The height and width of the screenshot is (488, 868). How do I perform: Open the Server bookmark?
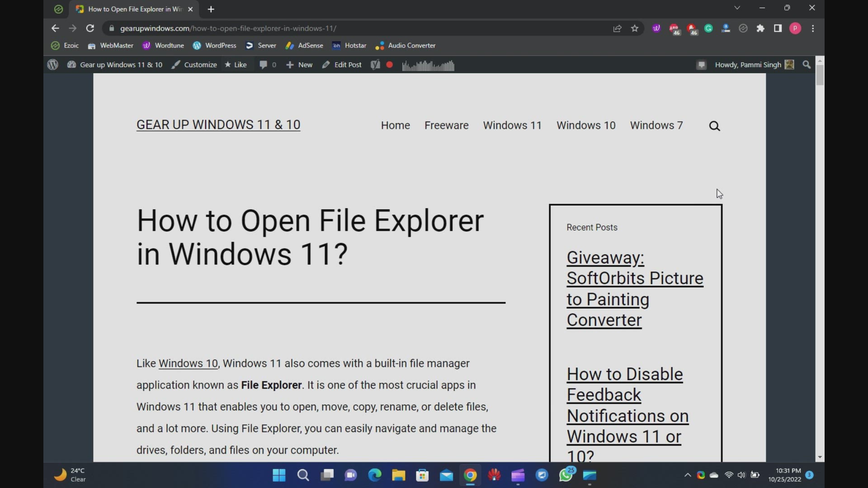260,46
